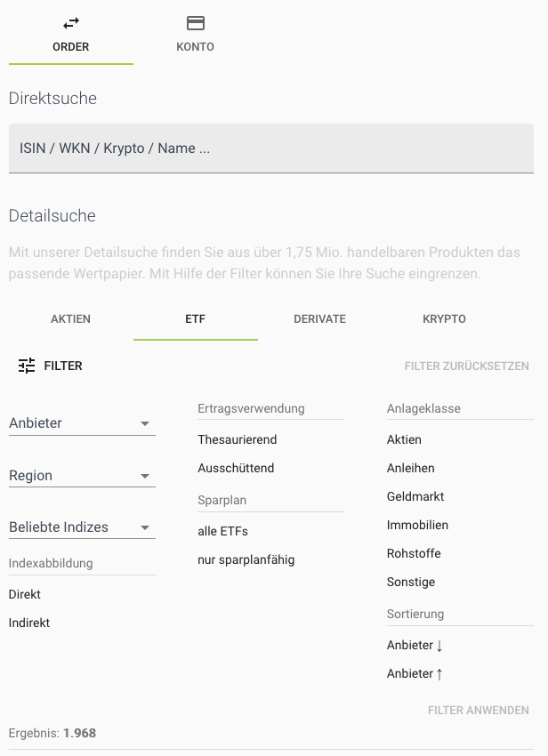This screenshot has height=756, width=548.
Task: Open the Region dropdown
Action: (82, 476)
